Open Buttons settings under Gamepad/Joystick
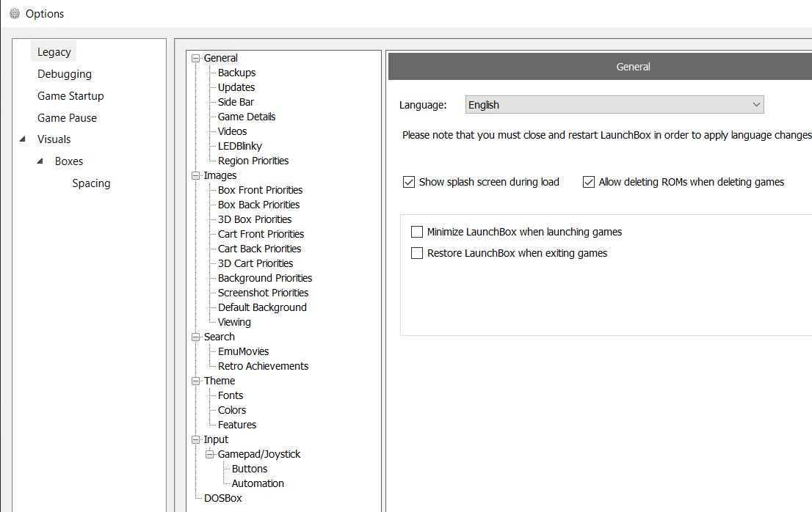 pos(250,469)
